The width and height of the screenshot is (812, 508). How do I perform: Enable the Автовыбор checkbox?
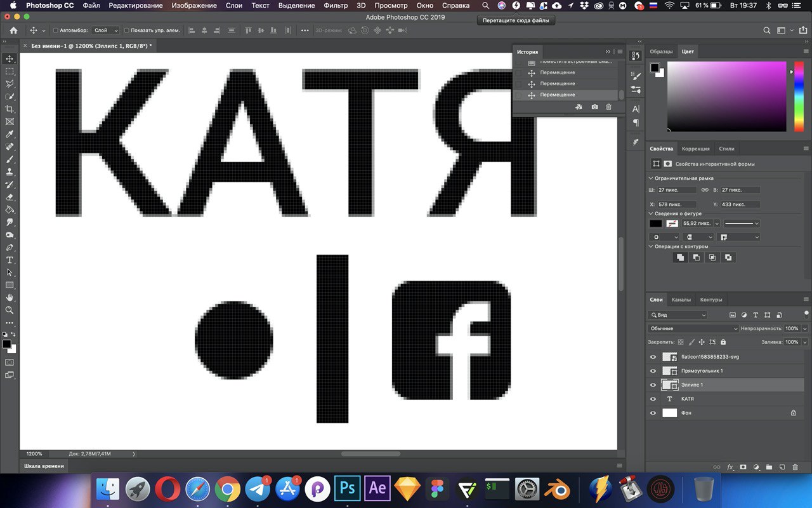click(x=56, y=30)
